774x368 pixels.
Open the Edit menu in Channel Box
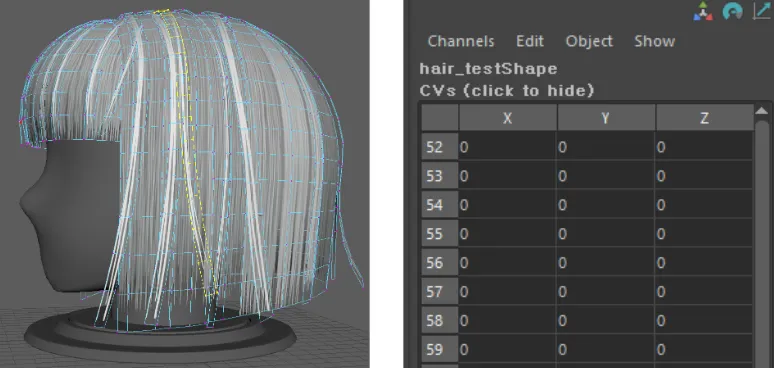pyautogui.click(x=530, y=41)
